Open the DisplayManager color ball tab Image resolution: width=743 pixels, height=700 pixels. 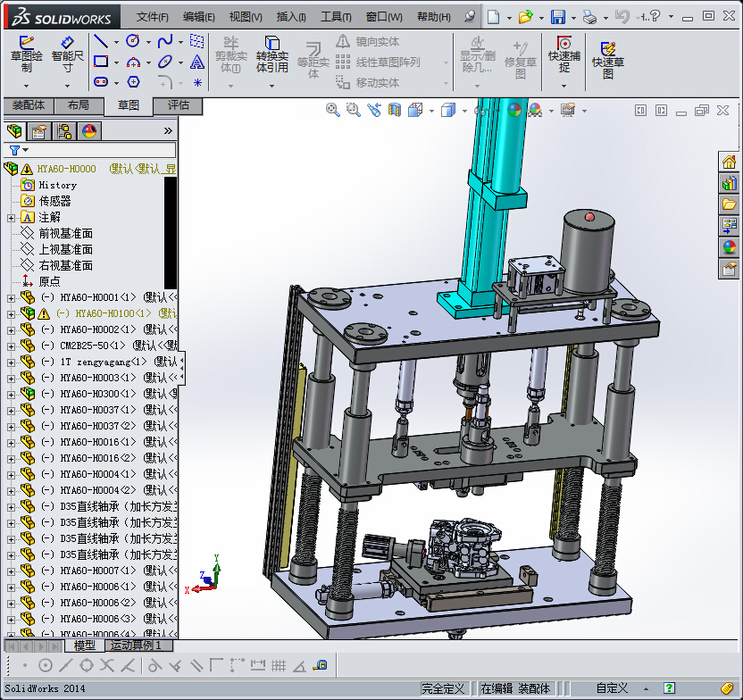tap(89, 131)
